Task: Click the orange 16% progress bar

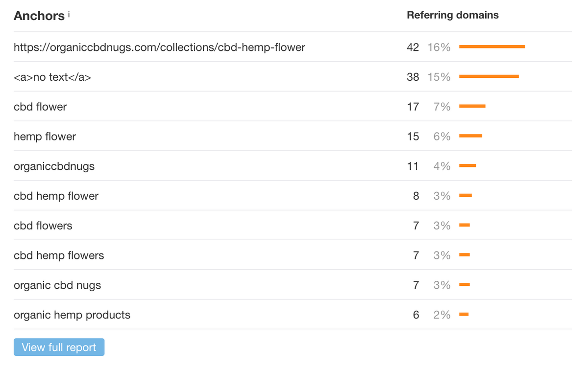Action: point(492,47)
